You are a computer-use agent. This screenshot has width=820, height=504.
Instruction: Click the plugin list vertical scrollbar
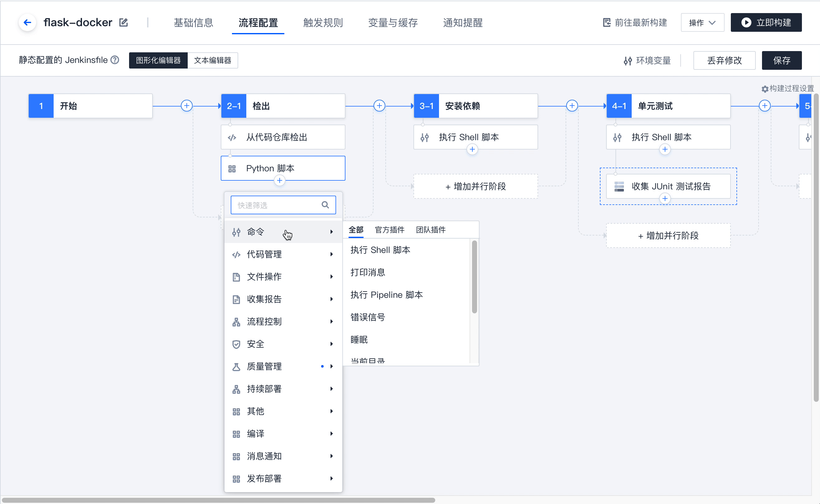[x=475, y=277]
